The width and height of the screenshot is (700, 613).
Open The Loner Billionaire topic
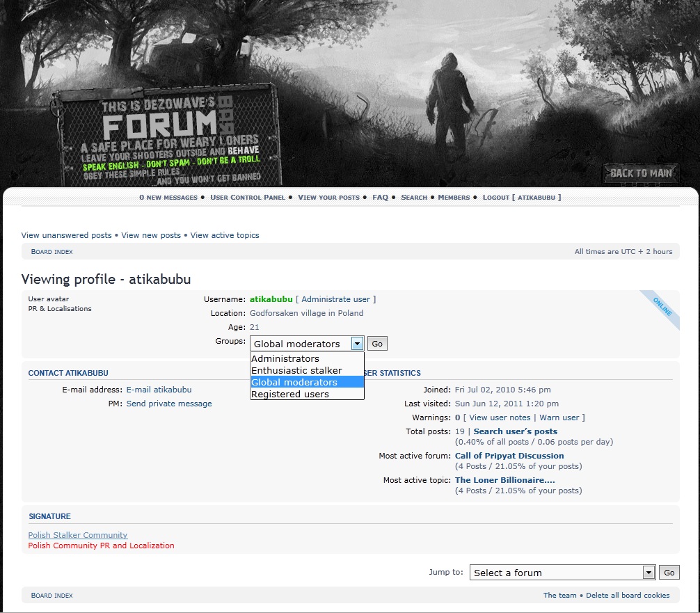point(505,480)
